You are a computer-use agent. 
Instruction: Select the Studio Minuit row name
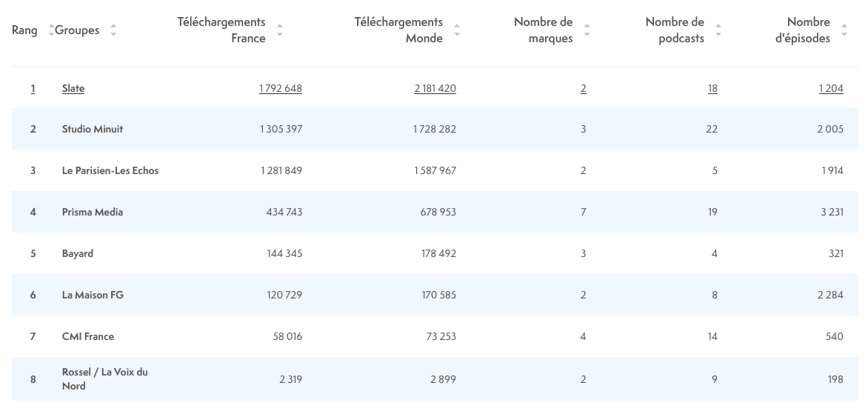coord(93,129)
